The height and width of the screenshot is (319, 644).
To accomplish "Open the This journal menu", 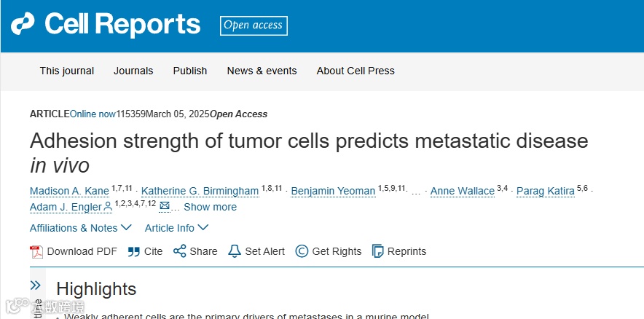I will (x=67, y=71).
